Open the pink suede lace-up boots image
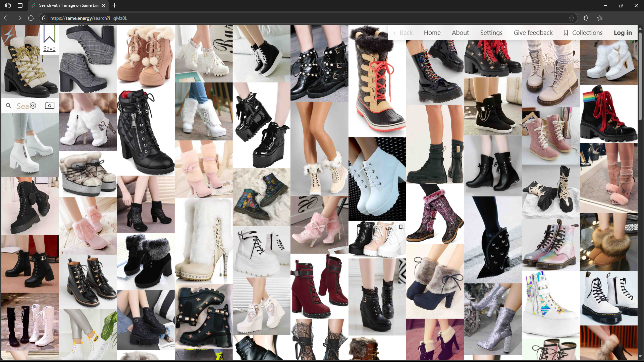The image size is (644, 362). (550, 136)
